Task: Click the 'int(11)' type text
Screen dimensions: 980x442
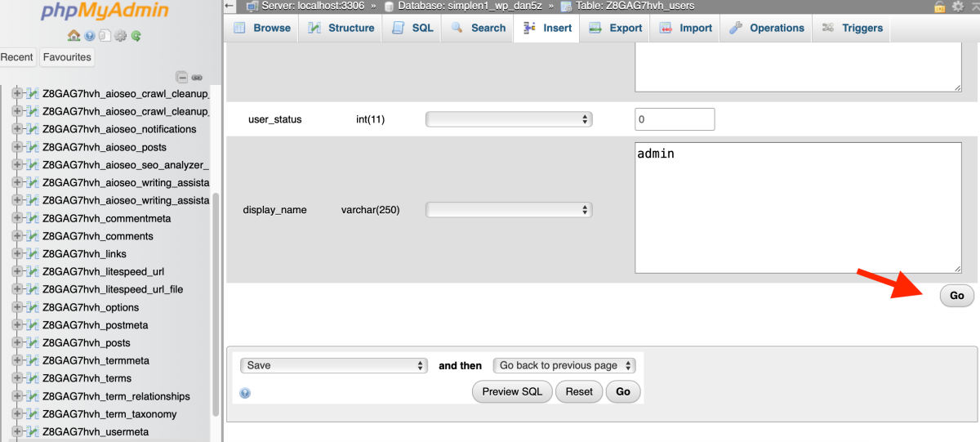Action: [x=370, y=119]
